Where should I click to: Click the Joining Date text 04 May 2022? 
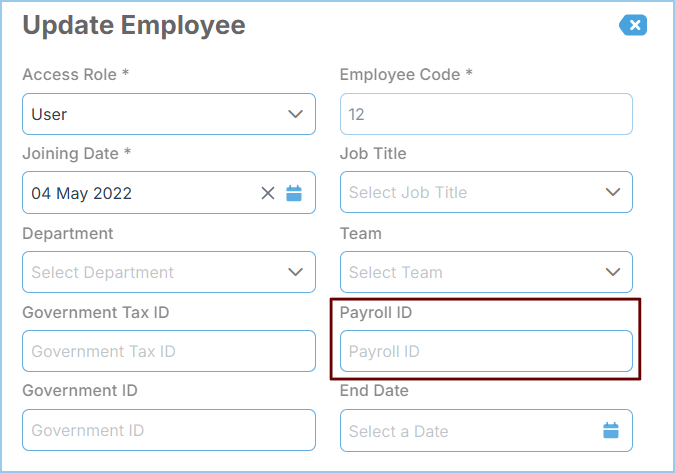(x=81, y=193)
